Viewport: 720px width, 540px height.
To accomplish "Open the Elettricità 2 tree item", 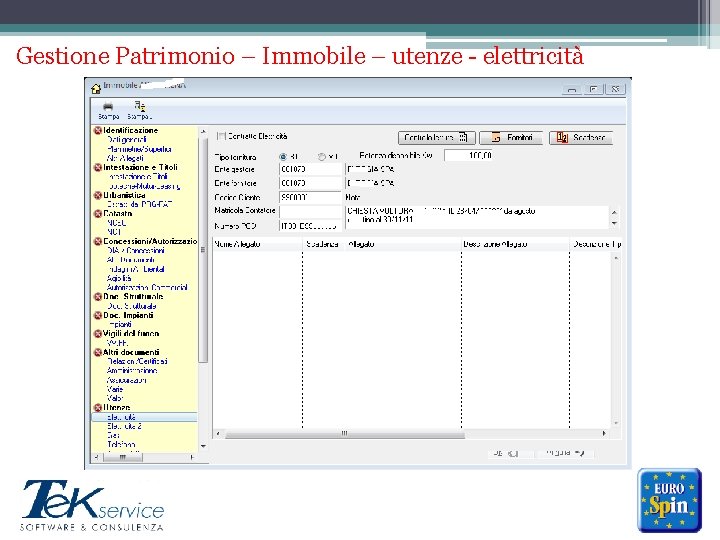I will 126,426.
